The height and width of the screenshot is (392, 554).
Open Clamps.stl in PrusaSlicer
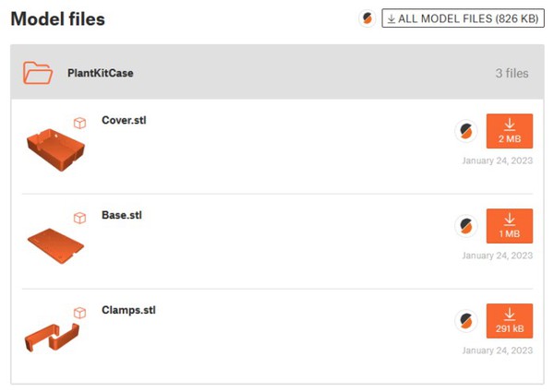[x=466, y=321]
